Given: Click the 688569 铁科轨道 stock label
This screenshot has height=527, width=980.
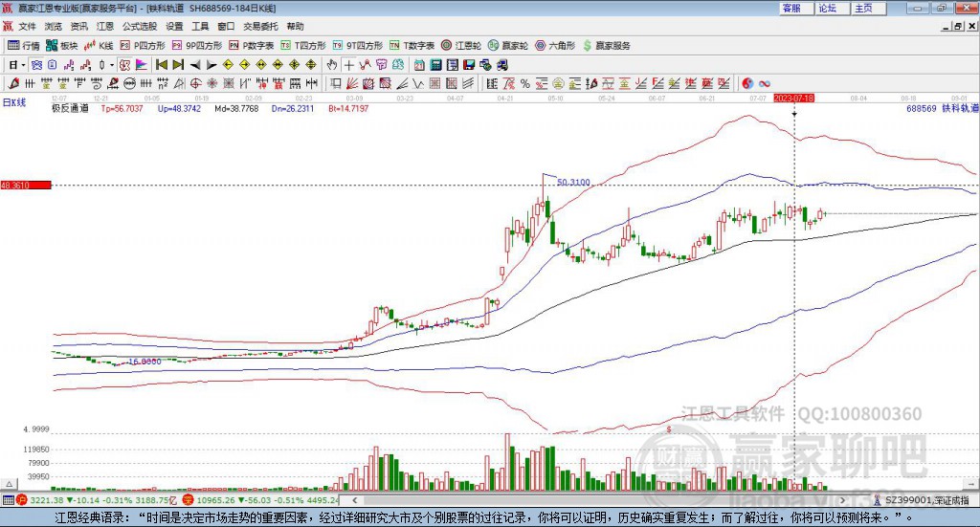Looking at the screenshot, I should (943, 109).
